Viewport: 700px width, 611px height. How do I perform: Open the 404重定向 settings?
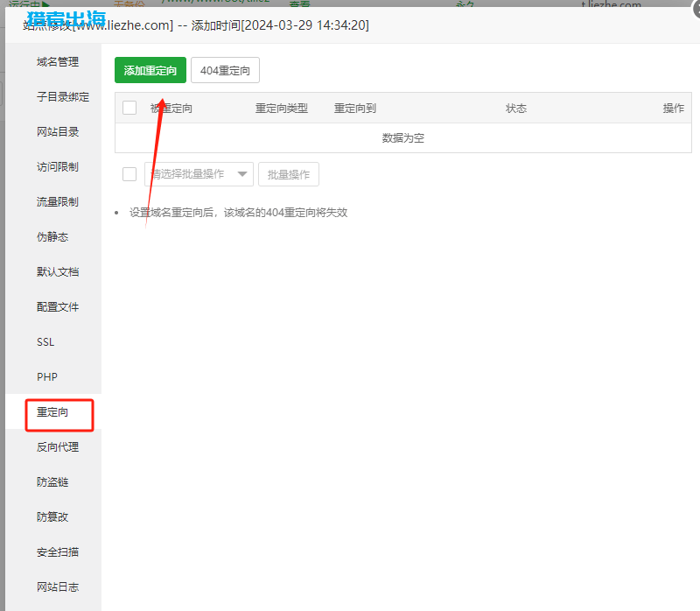[x=225, y=70]
